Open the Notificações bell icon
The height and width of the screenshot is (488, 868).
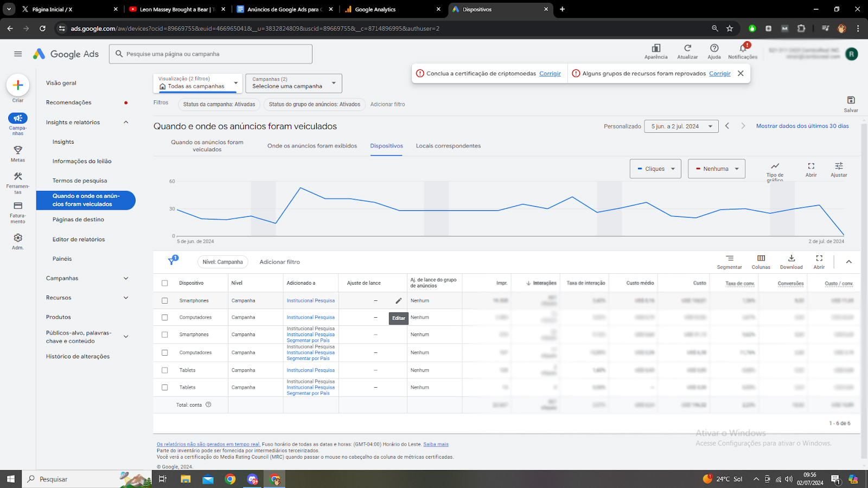[743, 48]
